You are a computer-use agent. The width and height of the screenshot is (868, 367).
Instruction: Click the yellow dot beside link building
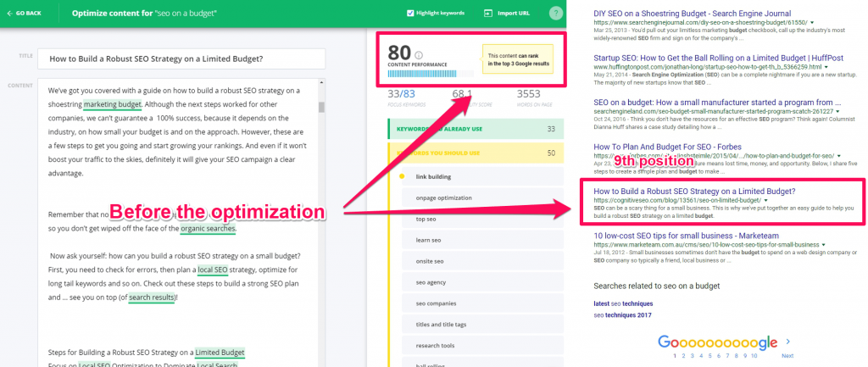coord(401,177)
